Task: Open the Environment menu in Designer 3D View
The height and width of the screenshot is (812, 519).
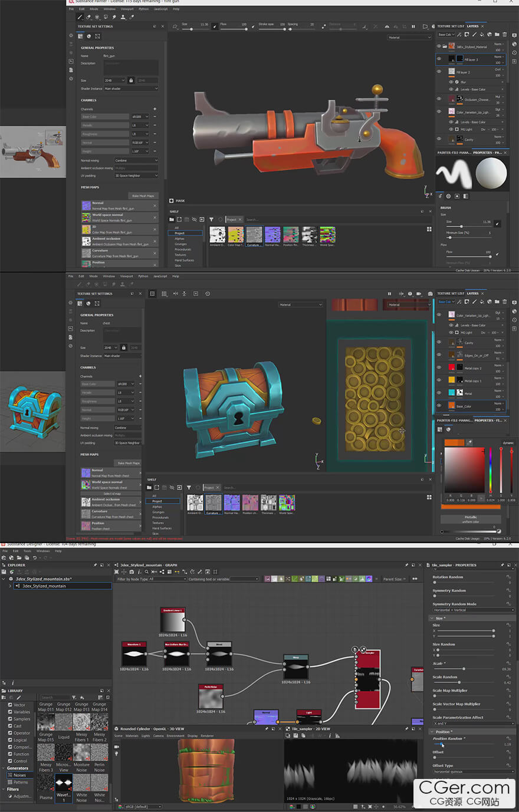Action: [175, 736]
